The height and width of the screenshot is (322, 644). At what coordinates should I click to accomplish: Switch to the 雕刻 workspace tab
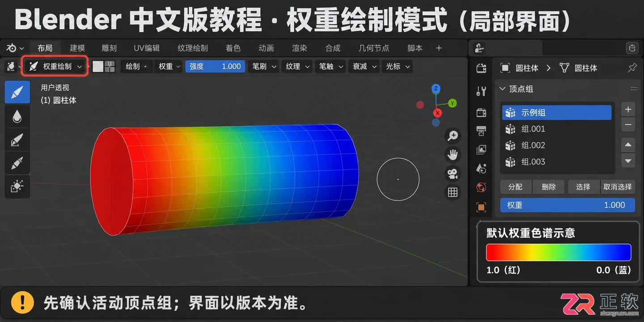tap(109, 48)
